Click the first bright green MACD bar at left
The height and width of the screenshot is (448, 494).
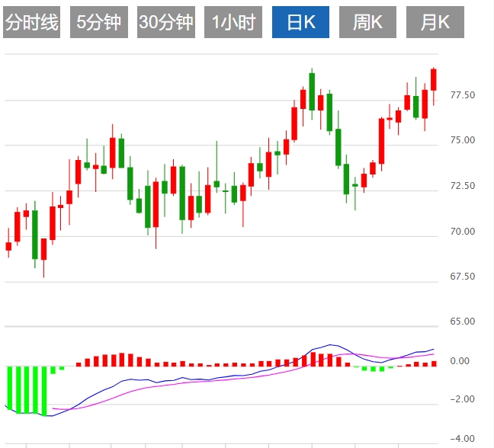9,387
